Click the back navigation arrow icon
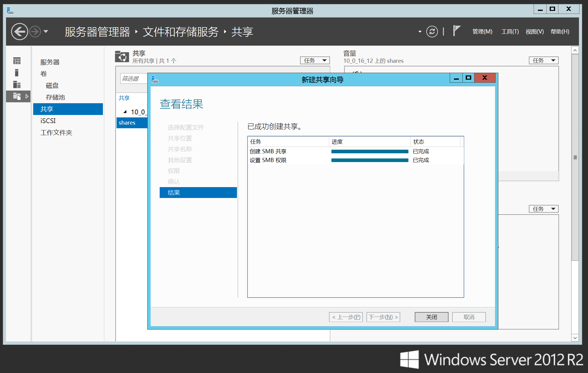Viewport: 588px width, 373px height. tap(19, 31)
